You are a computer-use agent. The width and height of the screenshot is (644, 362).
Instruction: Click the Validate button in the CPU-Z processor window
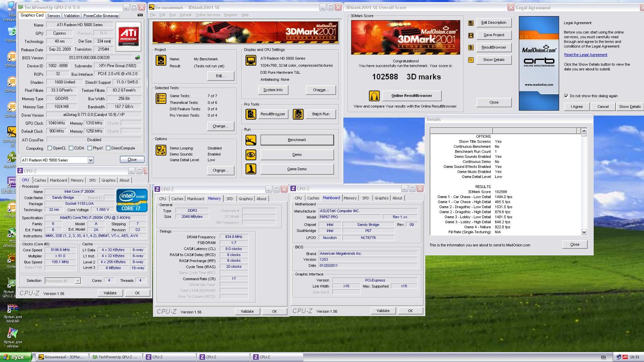coord(110,293)
